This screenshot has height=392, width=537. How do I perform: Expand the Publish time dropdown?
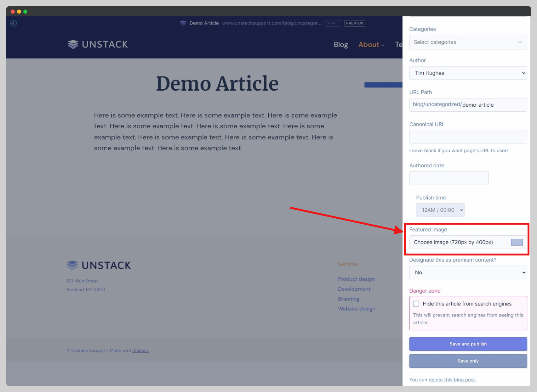[440, 210]
